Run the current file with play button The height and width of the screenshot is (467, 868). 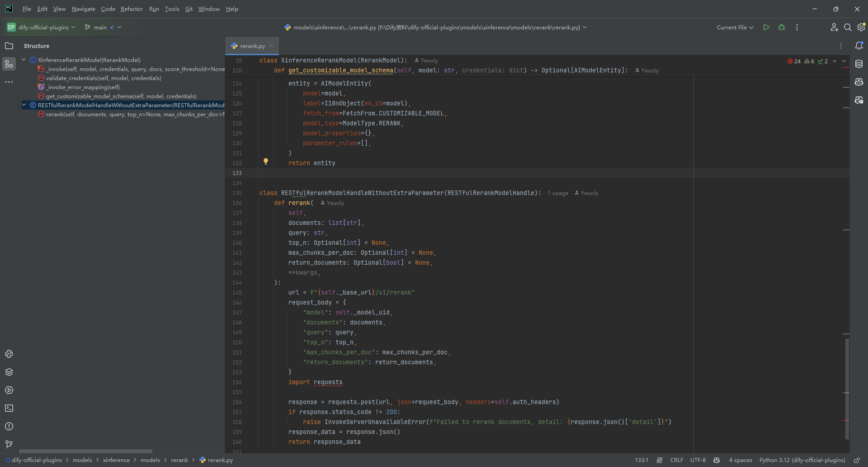(766, 27)
